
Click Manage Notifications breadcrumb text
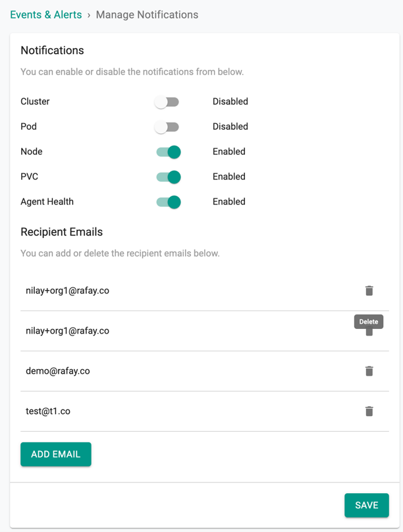click(x=147, y=15)
